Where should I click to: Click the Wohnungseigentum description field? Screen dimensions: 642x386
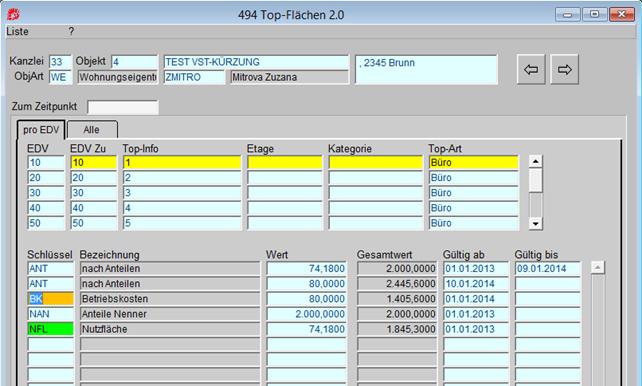click(x=118, y=77)
